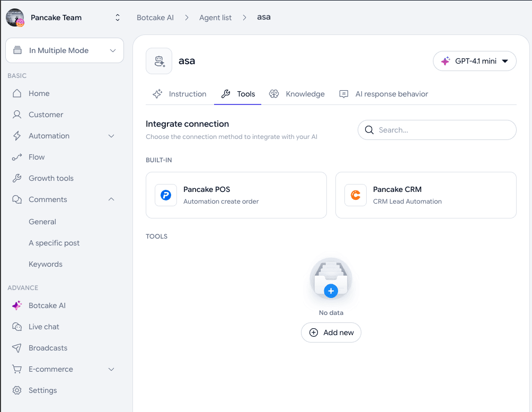Click the Pancake CRM orange logo
Image resolution: width=532 pixels, height=412 pixels.
click(x=356, y=195)
